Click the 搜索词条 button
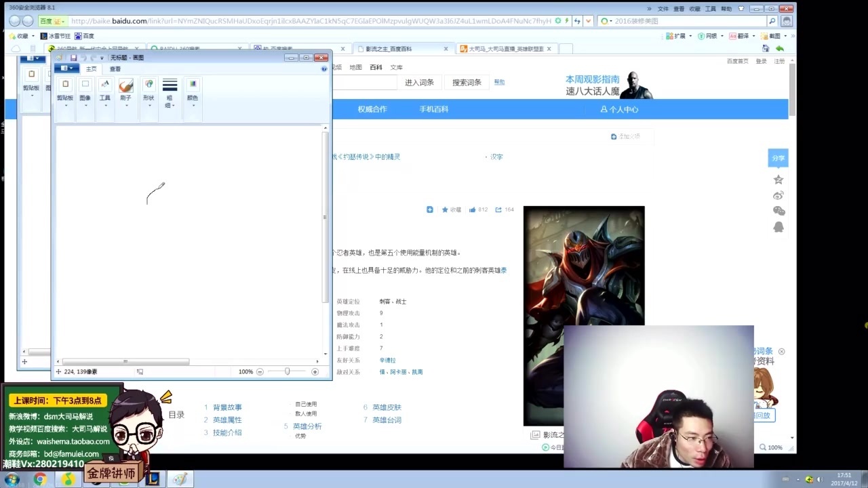The image size is (868, 488). 467,83
